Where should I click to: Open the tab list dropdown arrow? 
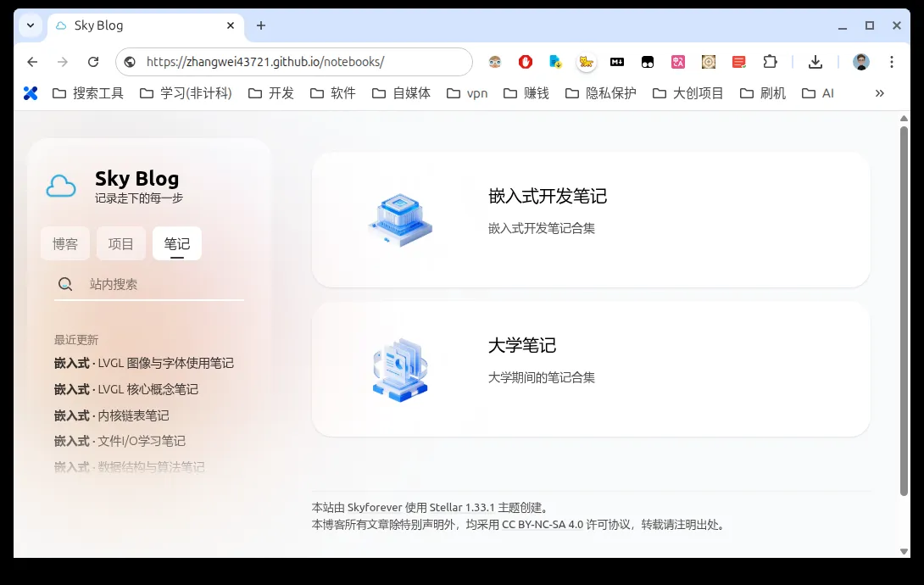[29, 25]
